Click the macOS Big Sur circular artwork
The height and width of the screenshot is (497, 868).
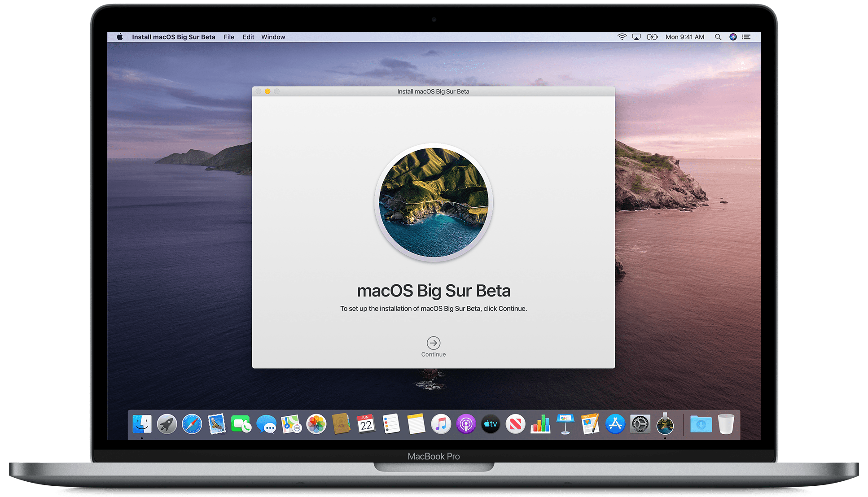[434, 202]
